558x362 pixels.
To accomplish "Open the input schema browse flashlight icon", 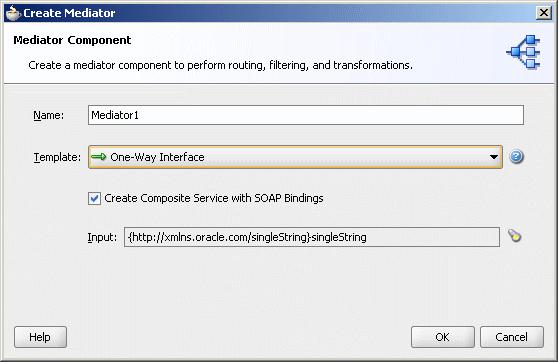I will (515, 236).
